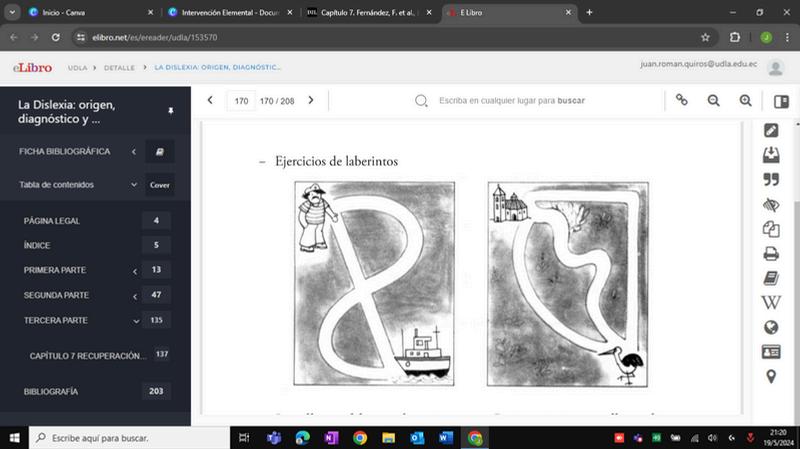Open the browser extensions puzzle icon
The image size is (800, 449).
[x=735, y=37]
